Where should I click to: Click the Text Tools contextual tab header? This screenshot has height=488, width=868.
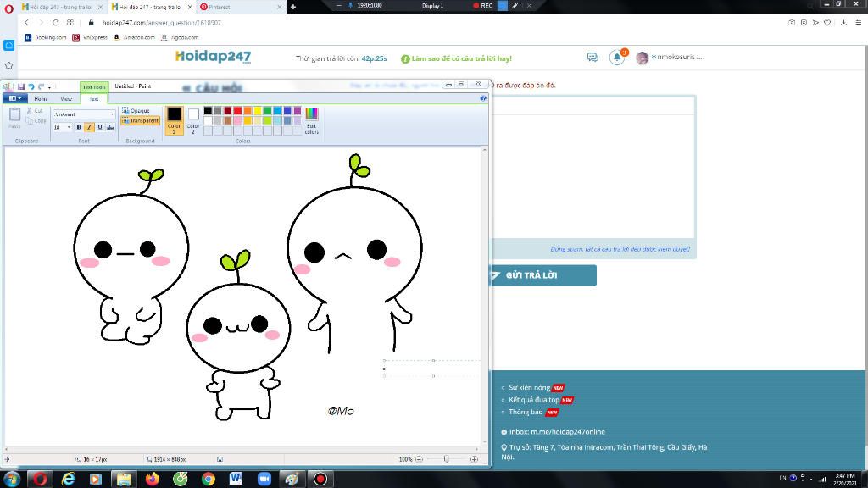click(x=94, y=87)
